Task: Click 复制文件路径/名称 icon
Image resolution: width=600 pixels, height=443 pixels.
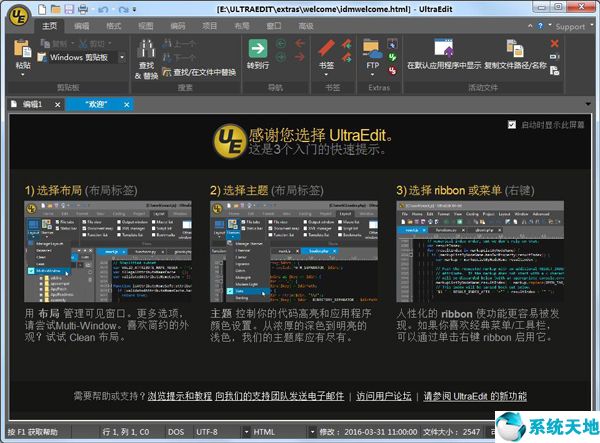Action: pyautogui.click(x=515, y=48)
